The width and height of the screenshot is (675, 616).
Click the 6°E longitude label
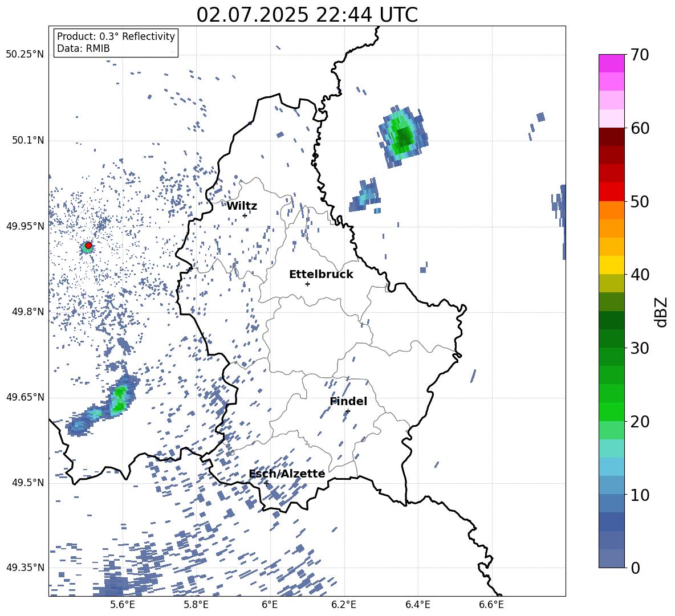pos(270,605)
